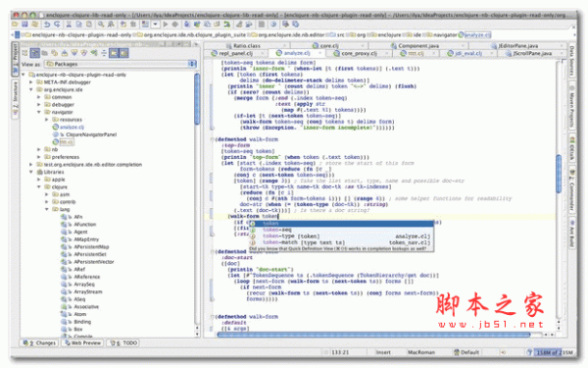Click the Replace toolbar icon beside Find
Viewport: 588px width, 368px height.
(111, 24)
